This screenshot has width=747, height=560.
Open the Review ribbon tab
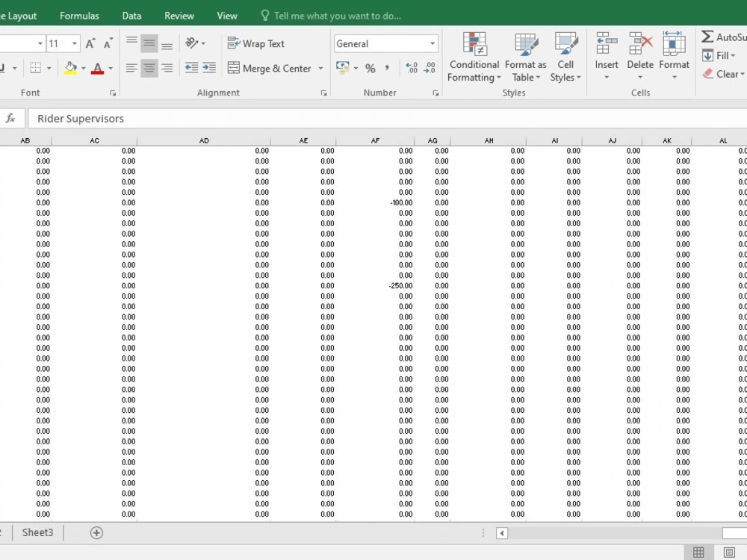(179, 16)
